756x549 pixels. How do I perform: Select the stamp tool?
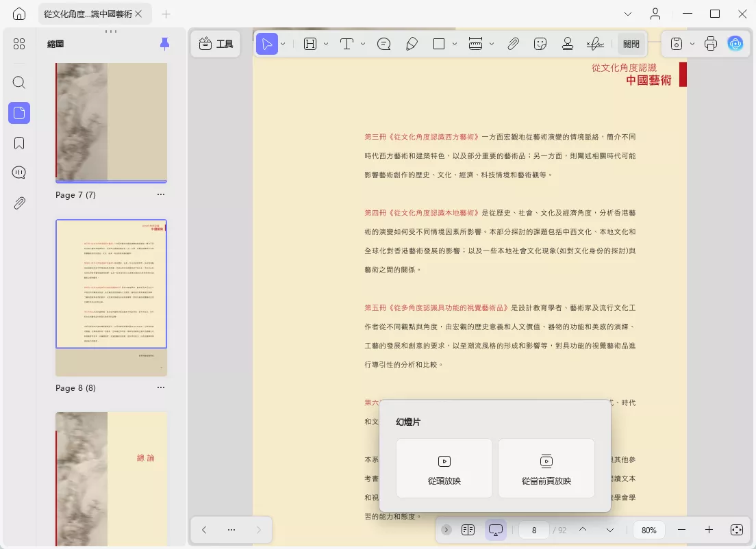point(568,44)
